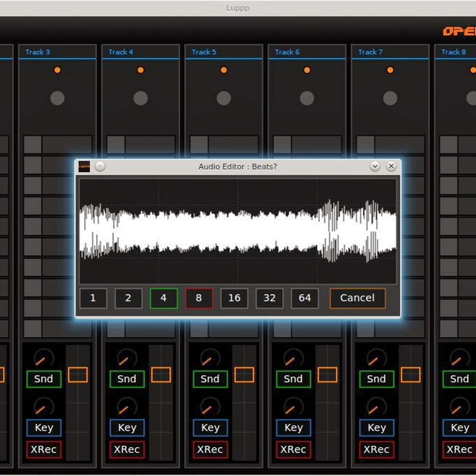
Task: Select Track 4 header label
Action: click(121, 52)
